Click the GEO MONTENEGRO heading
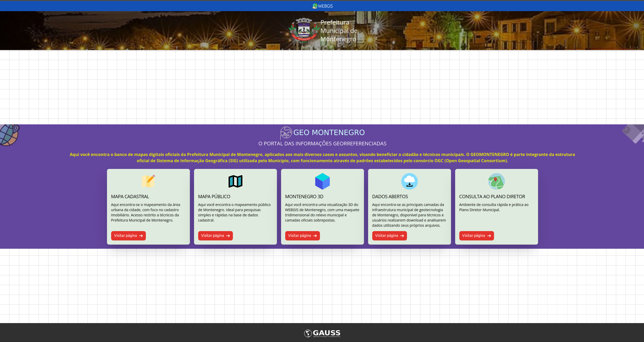Viewport: 644px width, 342px height. [329, 132]
